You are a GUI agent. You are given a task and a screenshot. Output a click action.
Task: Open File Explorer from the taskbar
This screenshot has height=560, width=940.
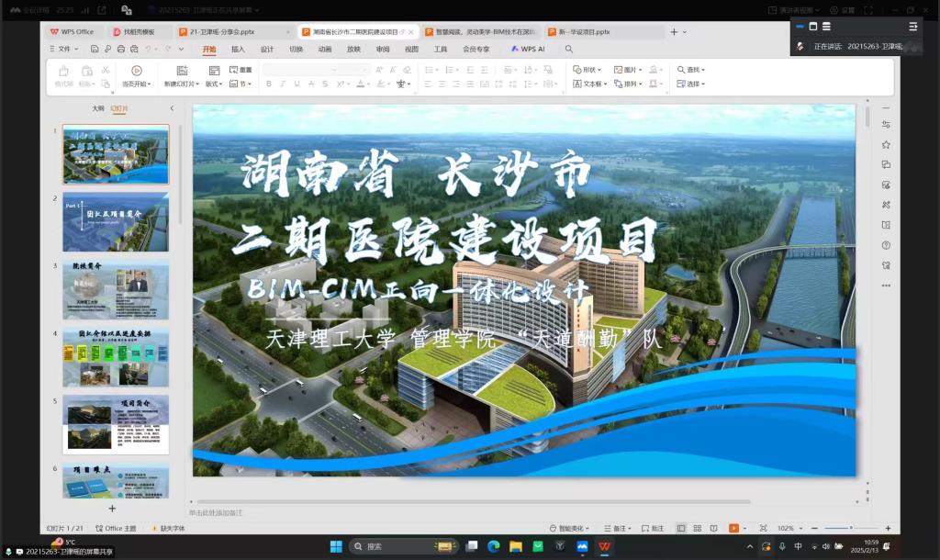coord(516,546)
